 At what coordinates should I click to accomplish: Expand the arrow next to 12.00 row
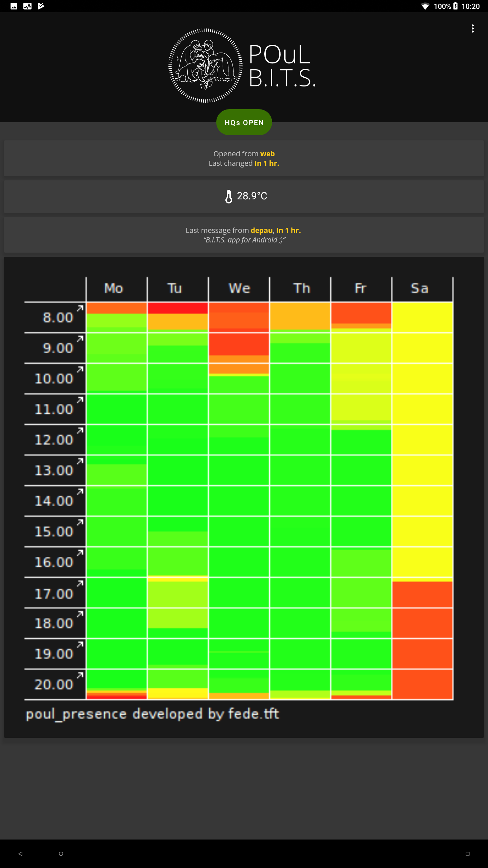tap(80, 431)
